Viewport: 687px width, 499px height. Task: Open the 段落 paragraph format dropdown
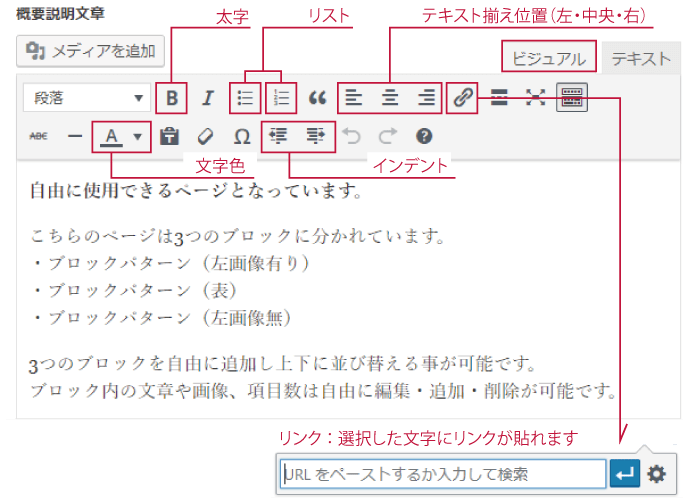[86, 98]
